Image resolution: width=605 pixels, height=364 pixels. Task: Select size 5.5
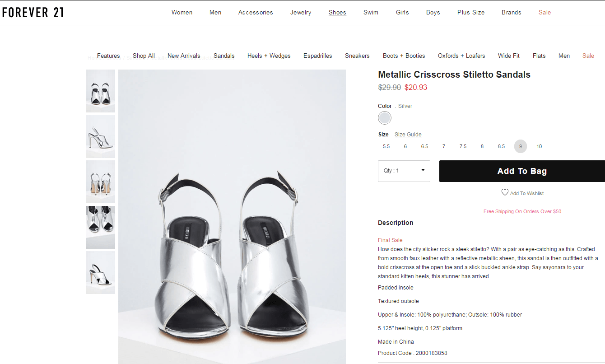386,146
